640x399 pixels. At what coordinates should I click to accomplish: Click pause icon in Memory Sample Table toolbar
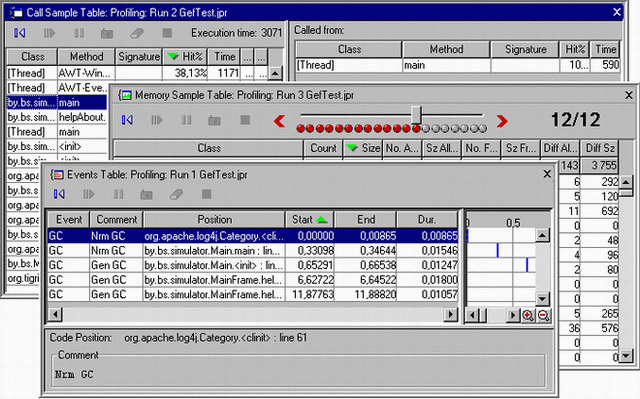186,120
